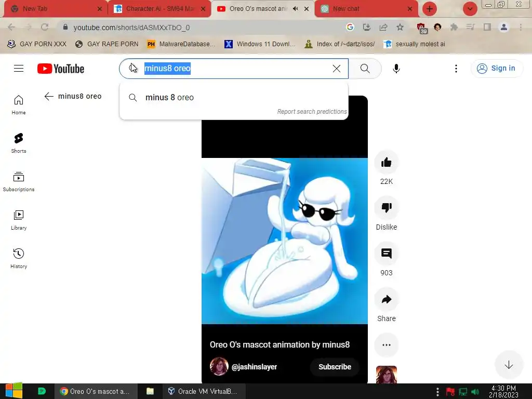Go to next short with down arrow
Screen dimensions: 532x399
point(509,365)
